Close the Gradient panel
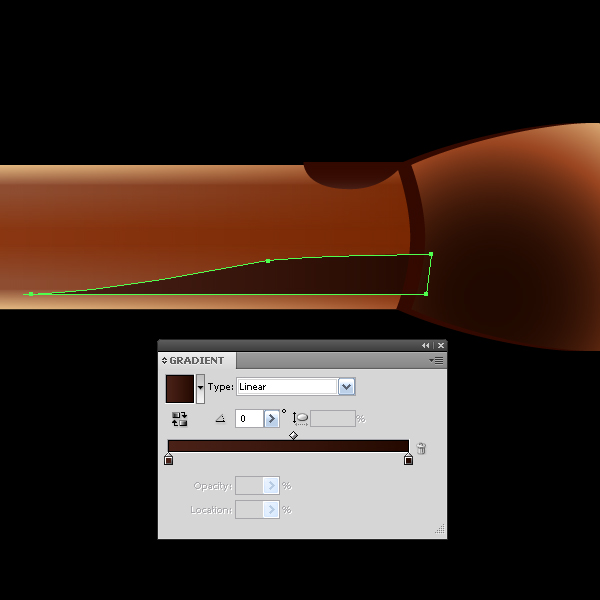The image size is (600, 600). 441,346
